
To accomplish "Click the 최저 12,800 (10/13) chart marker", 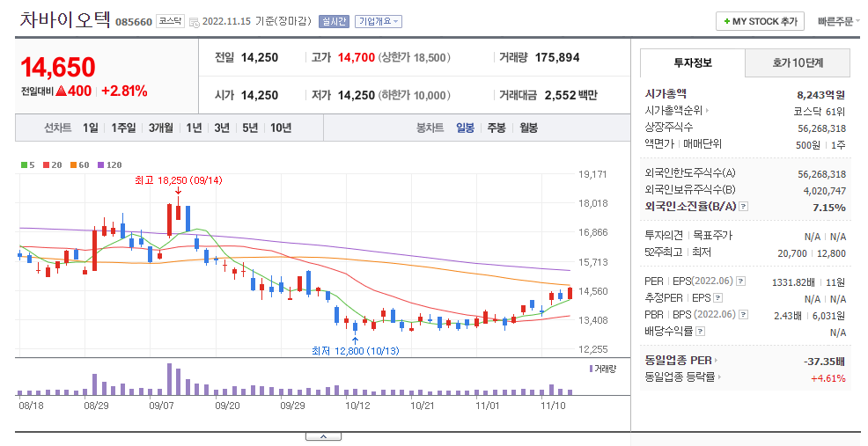I will pyautogui.click(x=356, y=351).
